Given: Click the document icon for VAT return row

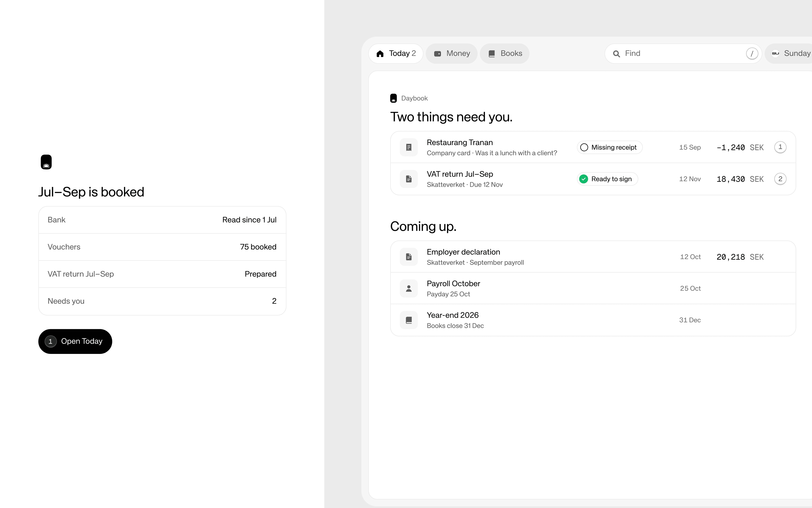Looking at the screenshot, I should pos(409,179).
